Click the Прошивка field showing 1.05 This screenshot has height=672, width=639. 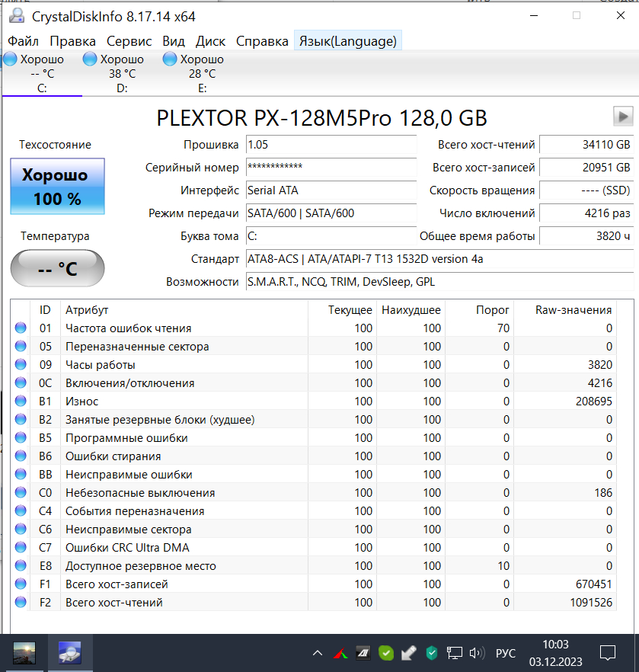click(x=331, y=145)
